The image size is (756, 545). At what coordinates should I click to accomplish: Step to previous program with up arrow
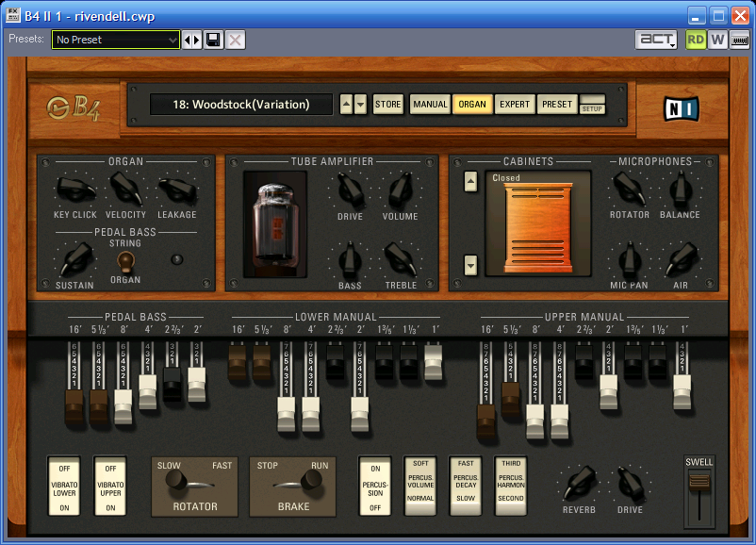pyautogui.click(x=346, y=104)
